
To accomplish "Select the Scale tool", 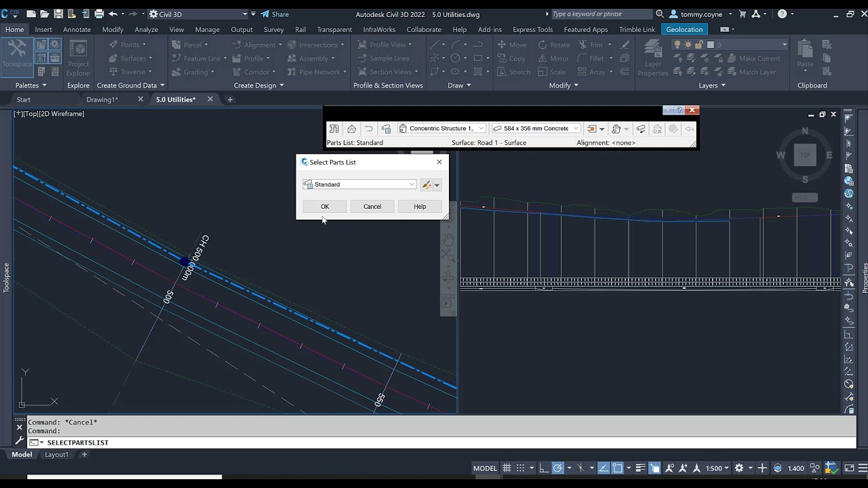I will 552,72.
